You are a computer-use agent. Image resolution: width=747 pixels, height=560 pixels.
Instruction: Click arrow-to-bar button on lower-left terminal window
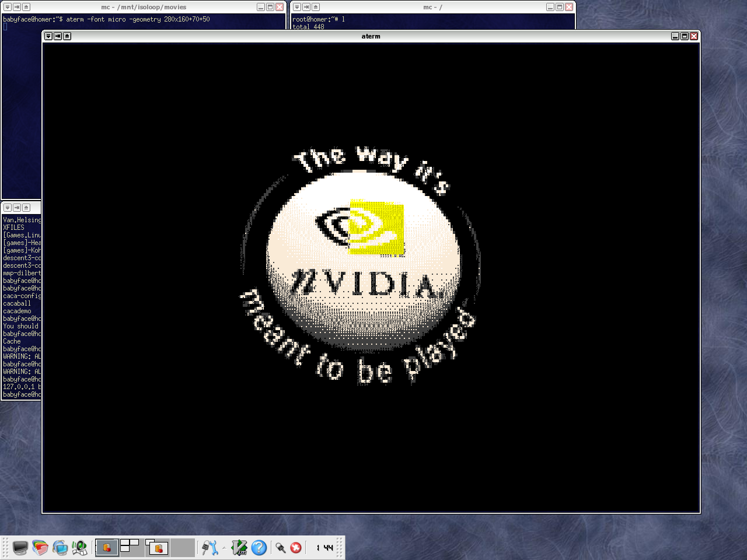(17, 208)
